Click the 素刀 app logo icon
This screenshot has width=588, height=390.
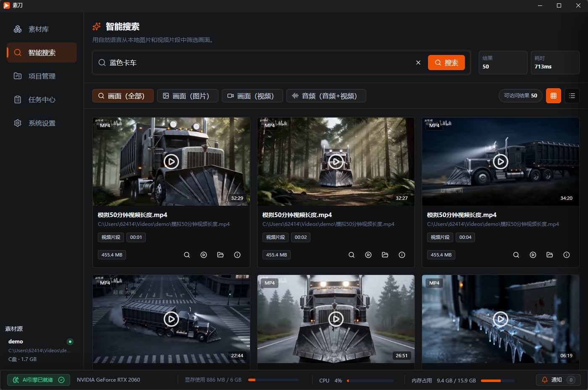point(6,5)
